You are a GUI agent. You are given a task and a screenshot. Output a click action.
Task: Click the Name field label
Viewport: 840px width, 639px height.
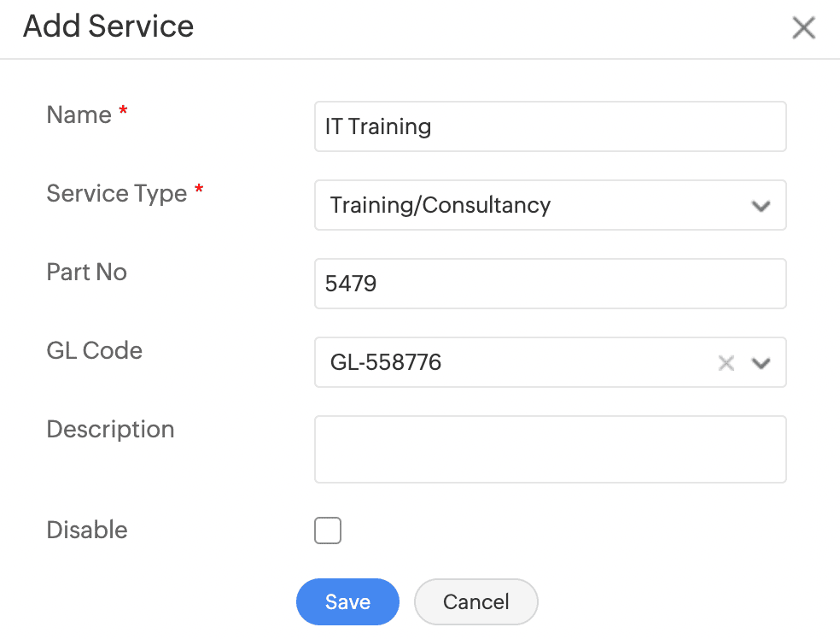[x=79, y=115]
